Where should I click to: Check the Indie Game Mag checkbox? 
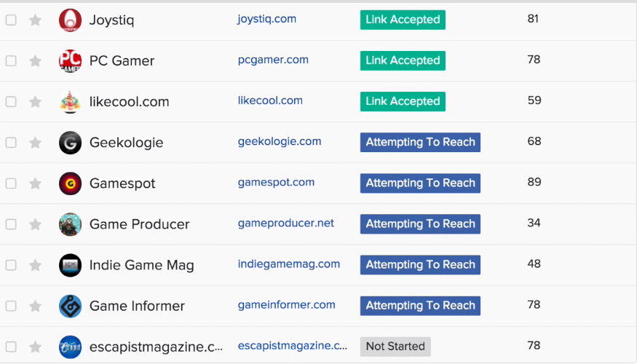point(11,265)
